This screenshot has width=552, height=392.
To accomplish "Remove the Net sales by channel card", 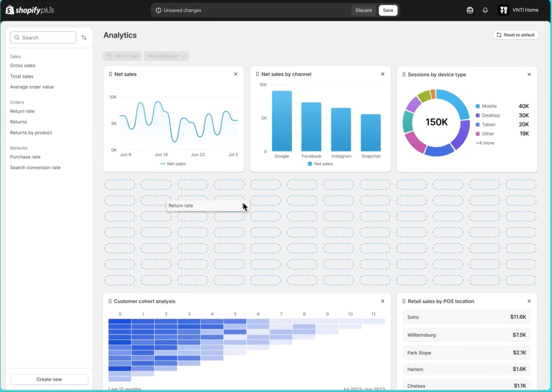I will click(383, 74).
